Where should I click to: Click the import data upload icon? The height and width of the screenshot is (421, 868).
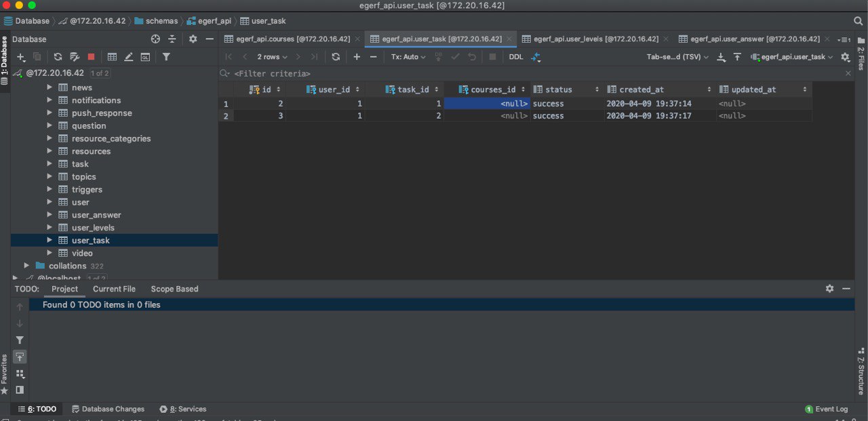[737, 57]
